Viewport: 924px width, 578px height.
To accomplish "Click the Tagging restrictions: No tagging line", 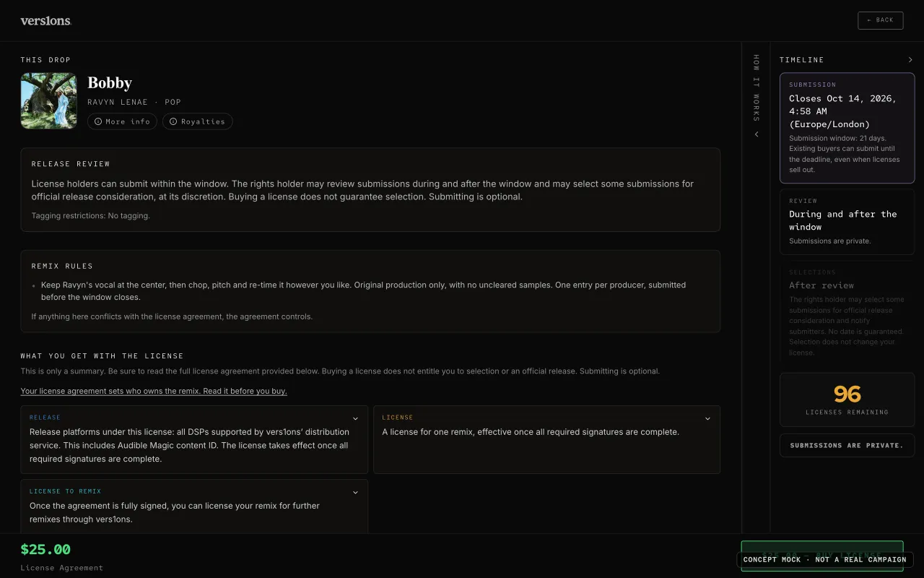I will pos(90,215).
